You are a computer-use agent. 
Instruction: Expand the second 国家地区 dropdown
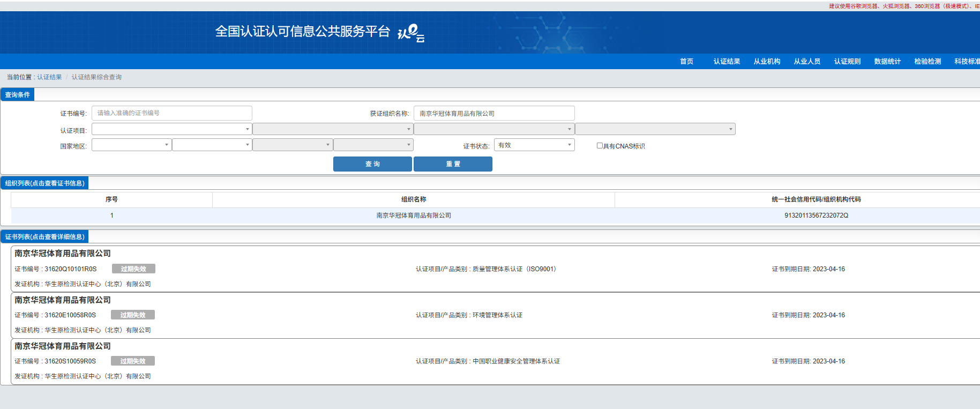click(x=212, y=145)
